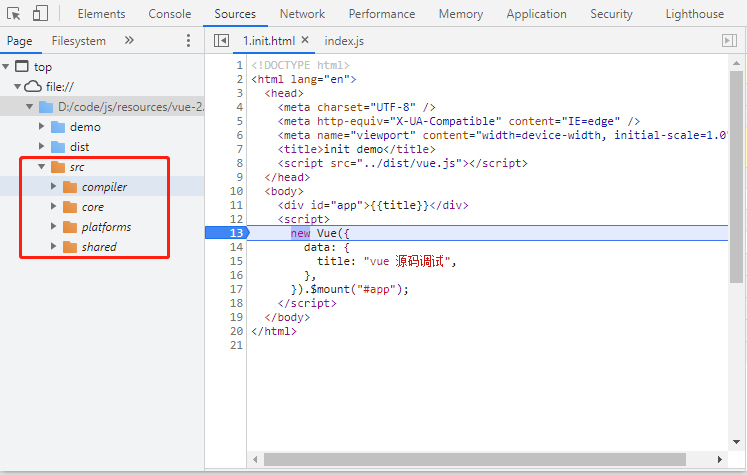Set a breakpoint on line number 8

click(240, 163)
